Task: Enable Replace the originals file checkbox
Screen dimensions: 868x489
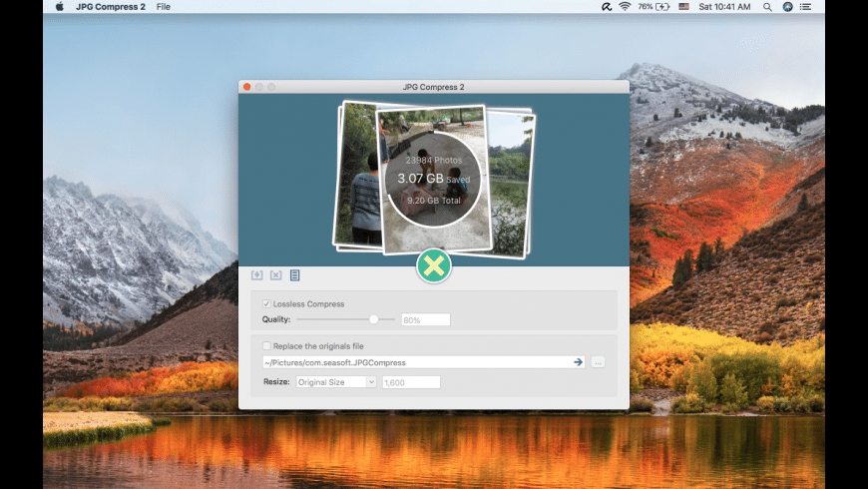Action: [266, 346]
